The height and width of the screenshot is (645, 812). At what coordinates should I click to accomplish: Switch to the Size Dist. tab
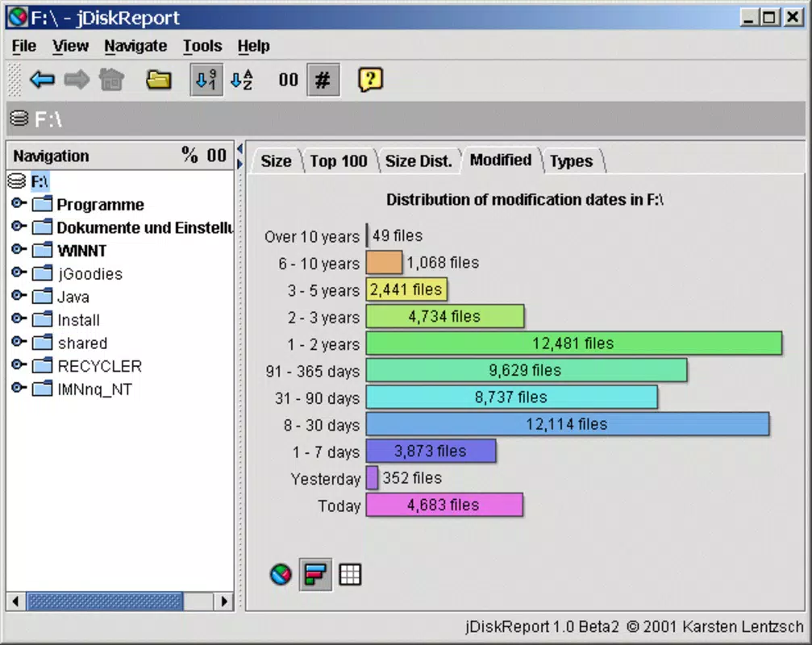click(418, 161)
